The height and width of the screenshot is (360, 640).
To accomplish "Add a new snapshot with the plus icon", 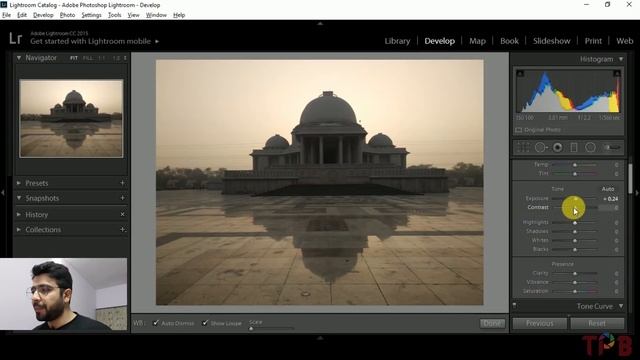I will (122, 198).
